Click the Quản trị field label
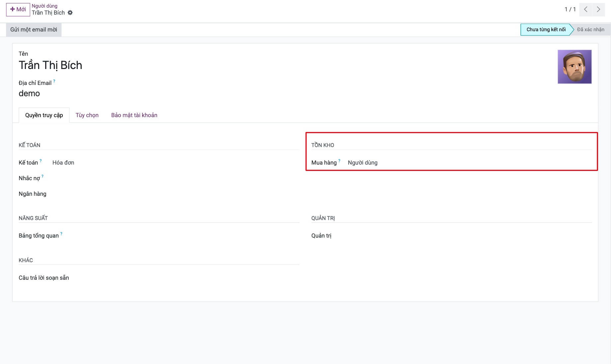Screen dimensions: 611x364 click(321, 236)
